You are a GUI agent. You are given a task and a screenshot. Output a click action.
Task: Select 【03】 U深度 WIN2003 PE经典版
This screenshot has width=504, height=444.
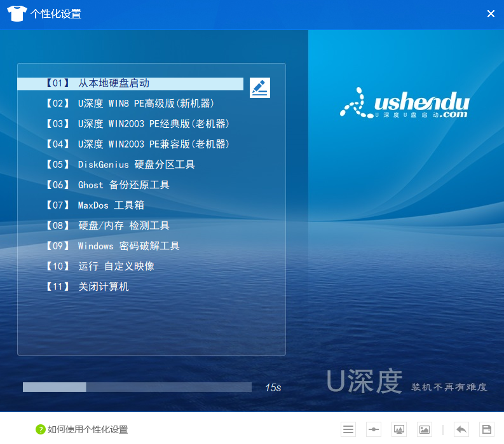pos(137,124)
